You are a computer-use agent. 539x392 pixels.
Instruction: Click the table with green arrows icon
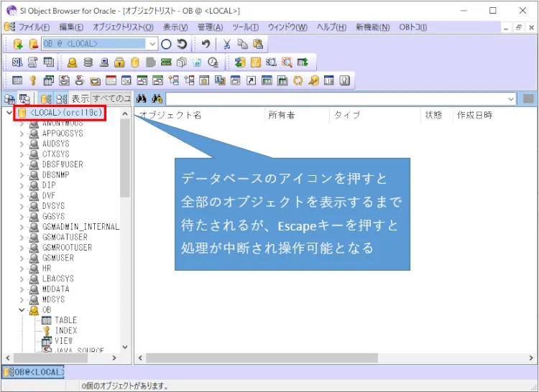[303, 62]
